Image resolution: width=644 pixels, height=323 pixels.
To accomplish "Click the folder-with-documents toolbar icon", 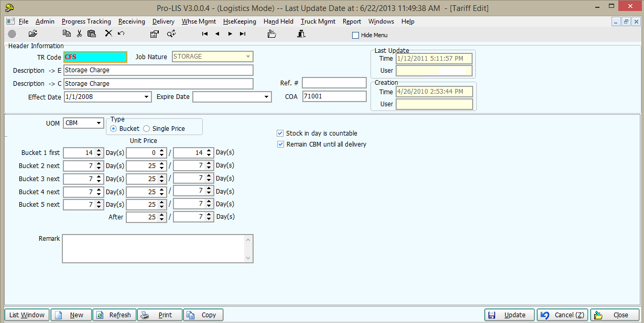I will coord(272,34).
